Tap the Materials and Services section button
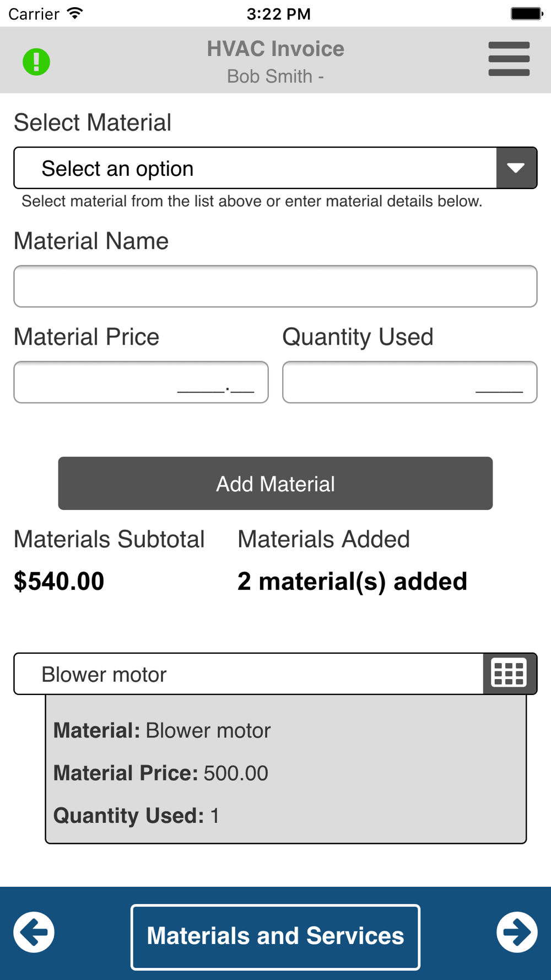Image resolution: width=551 pixels, height=980 pixels. [275, 936]
